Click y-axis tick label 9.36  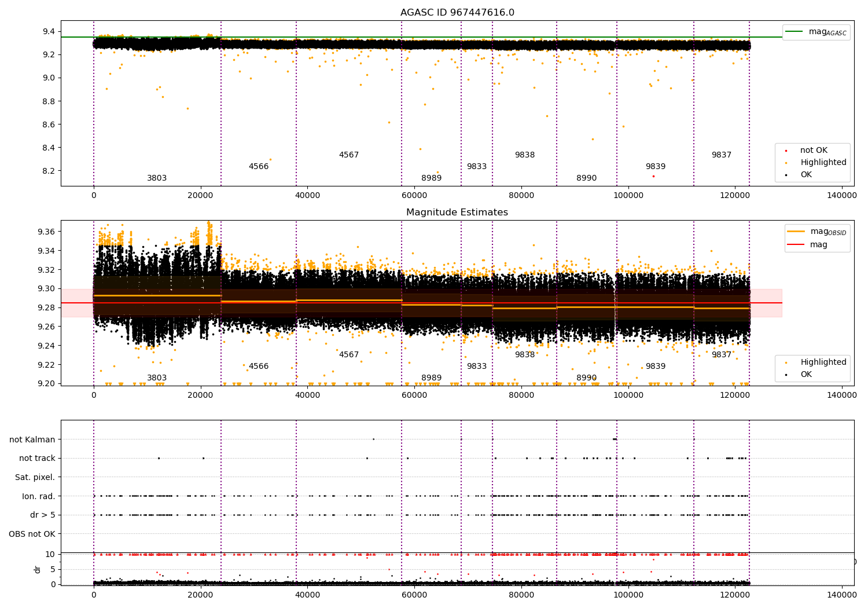tap(47, 232)
